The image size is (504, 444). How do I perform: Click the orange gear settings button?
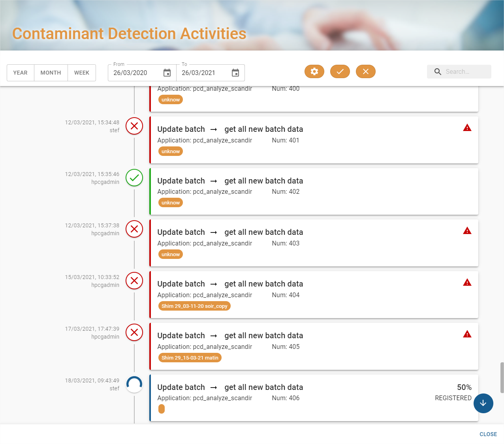pos(314,71)
